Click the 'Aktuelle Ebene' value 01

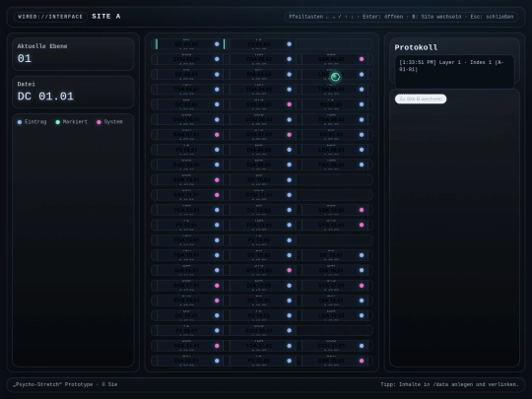(x=25, y=58)
